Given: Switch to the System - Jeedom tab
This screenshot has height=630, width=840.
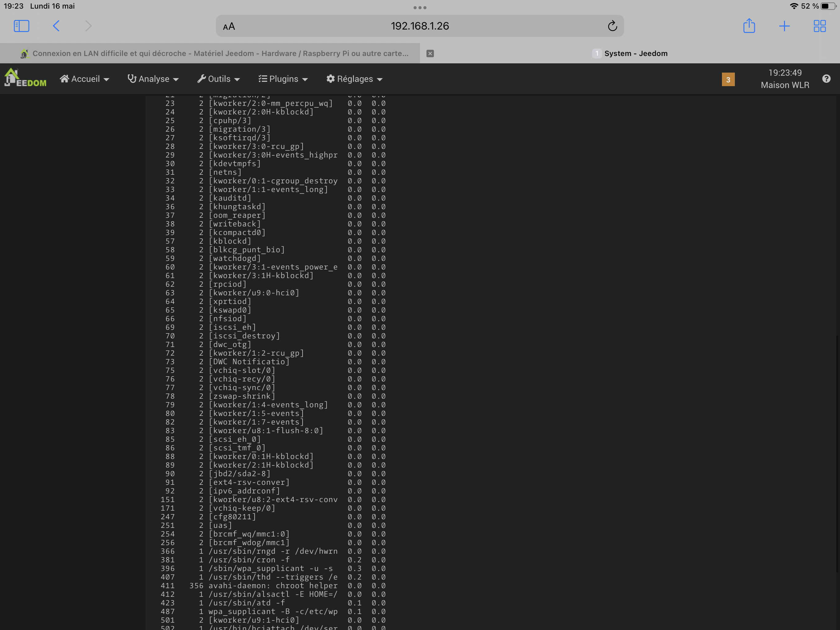Looking at the screenshot, I should 635,54.
